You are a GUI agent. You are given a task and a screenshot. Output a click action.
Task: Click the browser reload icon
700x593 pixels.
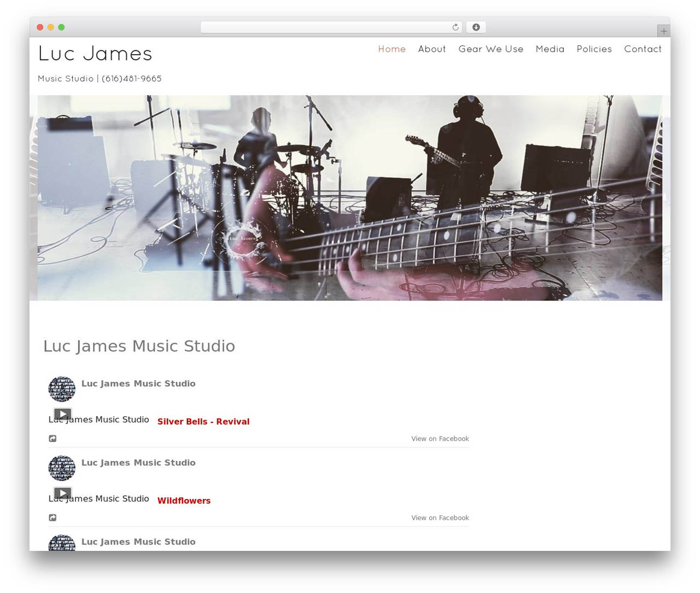point(455,27)
